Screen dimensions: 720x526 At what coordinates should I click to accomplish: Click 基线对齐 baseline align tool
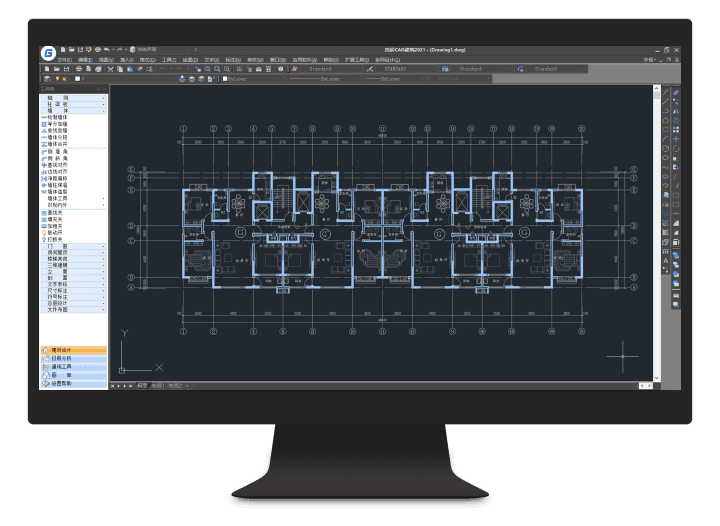tap(55, 165)
